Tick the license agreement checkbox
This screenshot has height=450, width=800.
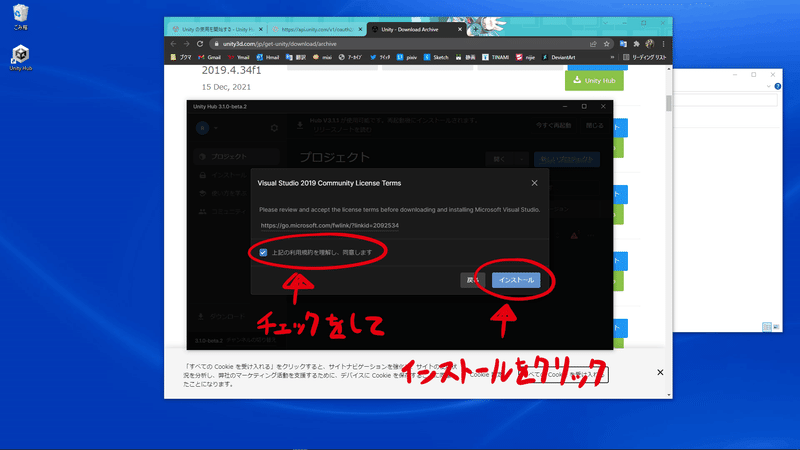coord(263,253)
